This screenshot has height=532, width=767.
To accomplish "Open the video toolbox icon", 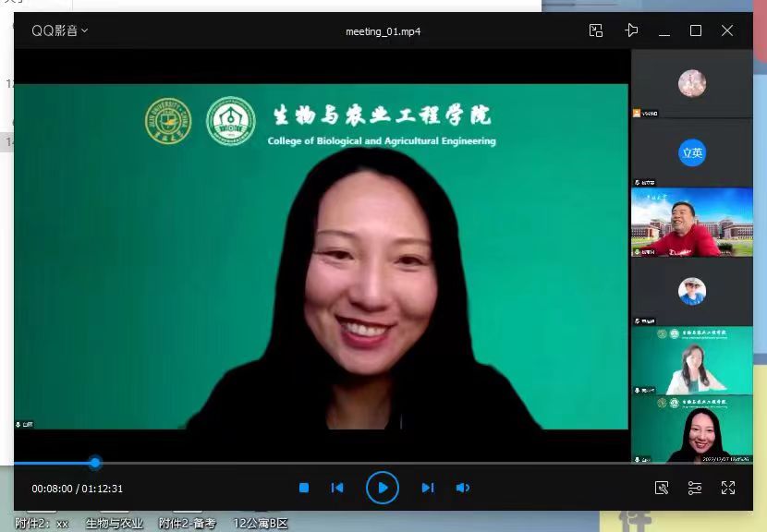I will [662, 488].
